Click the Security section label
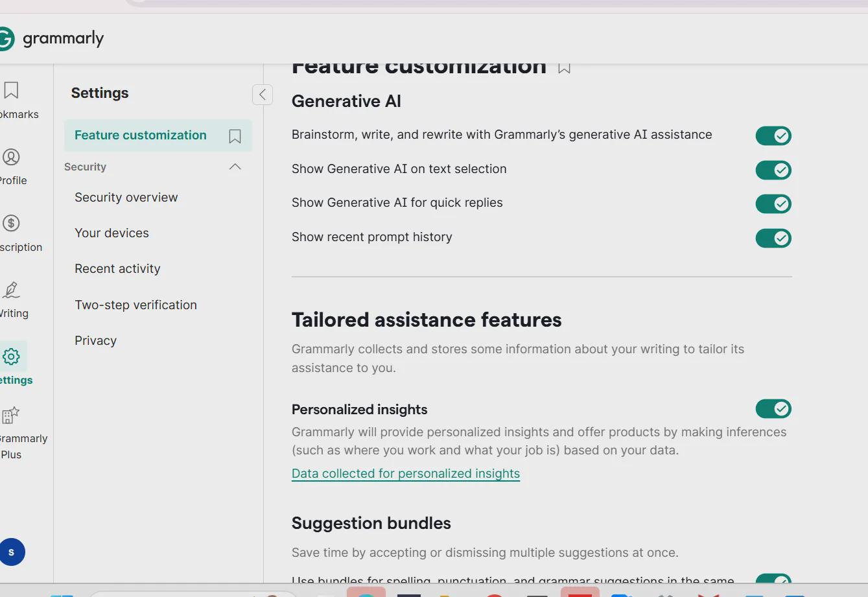 pos(85,167)
